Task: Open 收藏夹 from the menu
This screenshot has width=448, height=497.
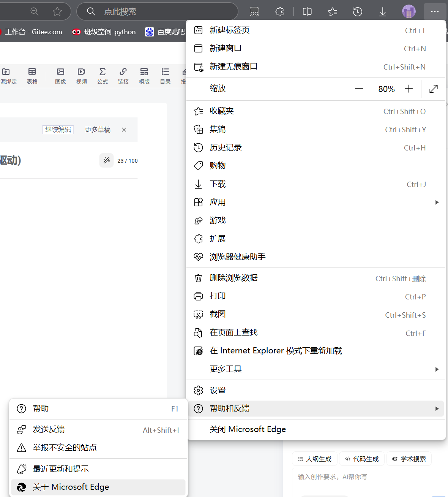Action: (316, 111)
